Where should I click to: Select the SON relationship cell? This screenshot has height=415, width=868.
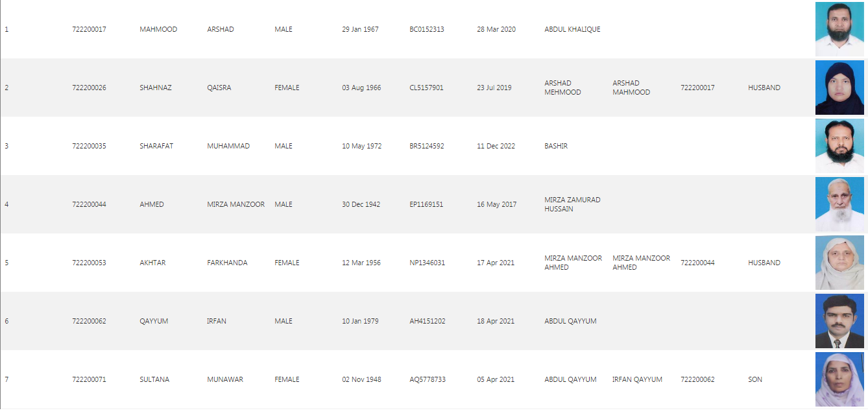pyautogui.click(x=754, y=379)
